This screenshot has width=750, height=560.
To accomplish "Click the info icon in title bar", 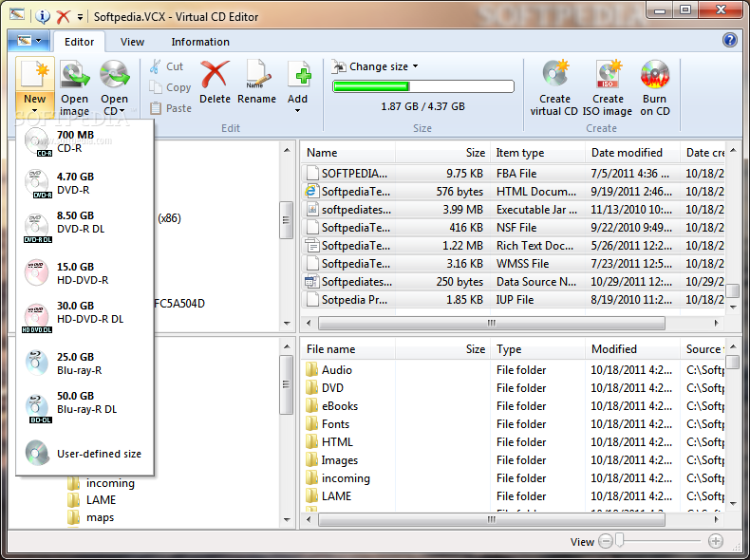I will coord(43,17).
